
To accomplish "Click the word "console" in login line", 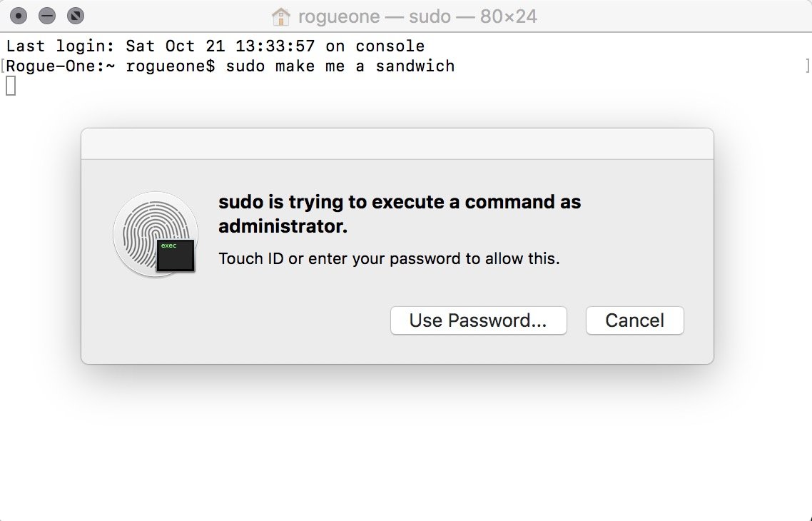I will coord(390,46).
